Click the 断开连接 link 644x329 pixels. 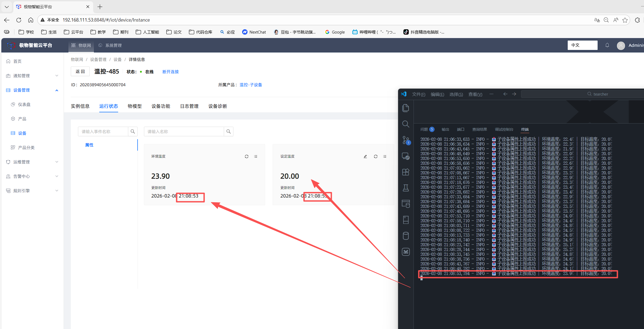pos(171,72)
